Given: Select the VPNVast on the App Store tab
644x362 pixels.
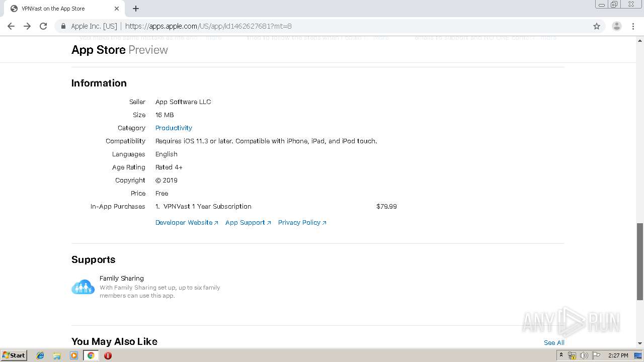Looking at the screenshot, I should click(x=64, y=9).
